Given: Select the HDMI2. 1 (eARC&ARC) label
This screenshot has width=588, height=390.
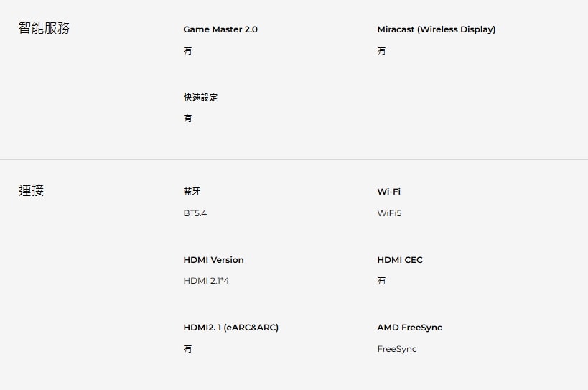Looking at the screenshot, I should pyautogui.click(x=230, y=328).
